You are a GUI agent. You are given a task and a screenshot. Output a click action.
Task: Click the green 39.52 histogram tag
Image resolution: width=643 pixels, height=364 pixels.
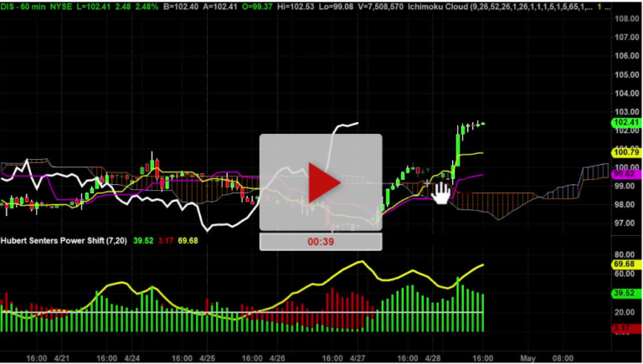pyautogui.click(x=626, y=293)
